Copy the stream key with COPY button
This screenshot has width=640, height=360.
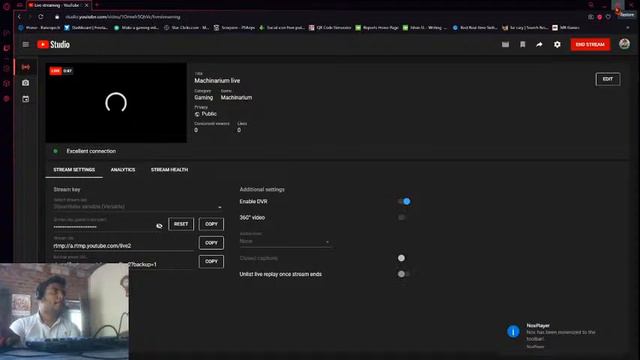click(211, 224)
